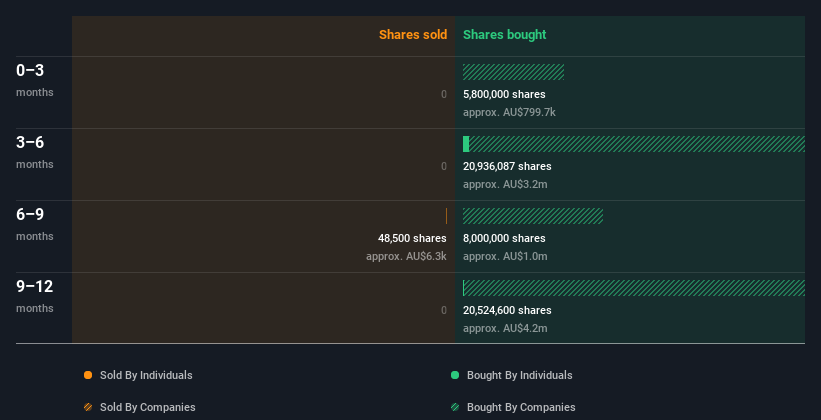Click the 3–6 months striped companies bar
Screen dimensions: 821x420
click(637, 144)
